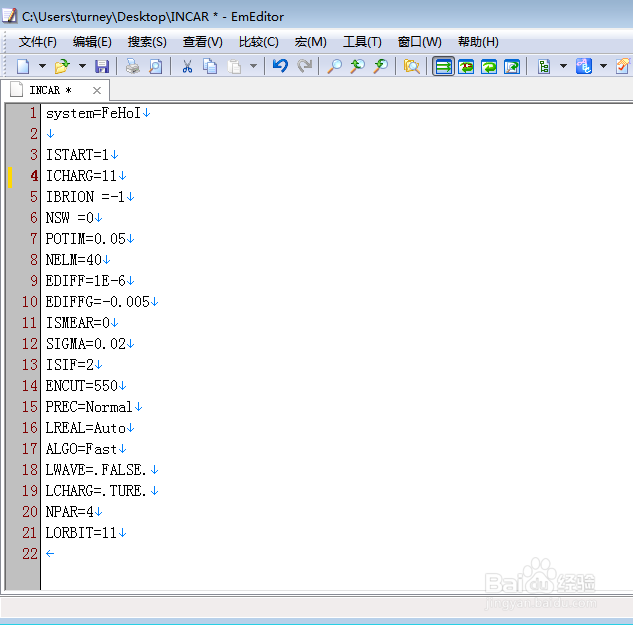Click the line ENCUT=550
The width and height of the screenshot is (633, 625).
click(x=81, y=386)
